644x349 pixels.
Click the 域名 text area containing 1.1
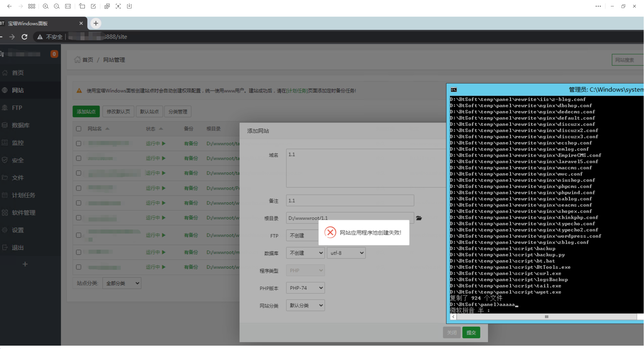[366, 168]
